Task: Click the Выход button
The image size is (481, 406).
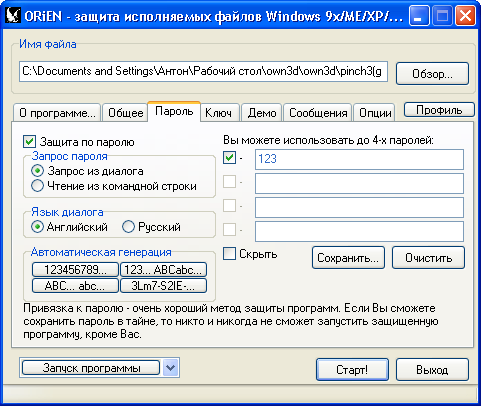Action: [432, 369]
